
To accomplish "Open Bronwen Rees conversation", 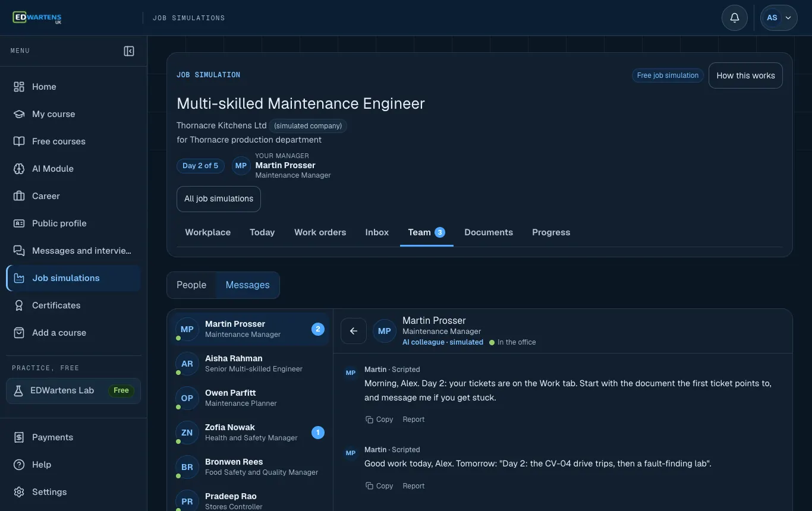I will coord(250,467).
